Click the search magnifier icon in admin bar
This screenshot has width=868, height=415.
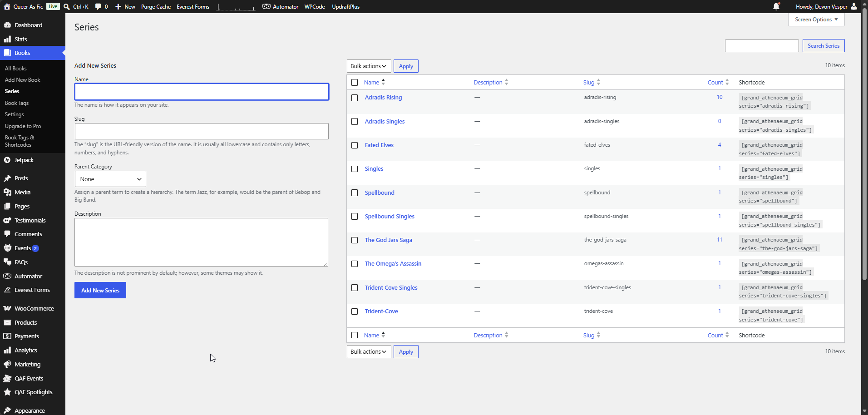point(67,6)
